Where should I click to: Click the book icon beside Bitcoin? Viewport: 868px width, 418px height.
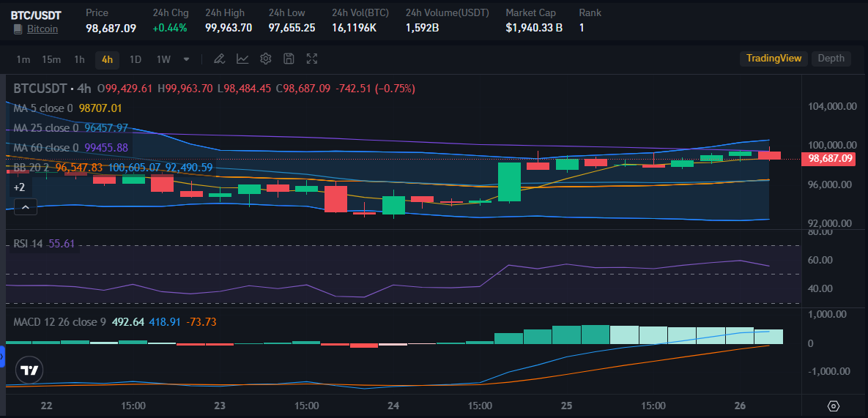coord(18,29)
